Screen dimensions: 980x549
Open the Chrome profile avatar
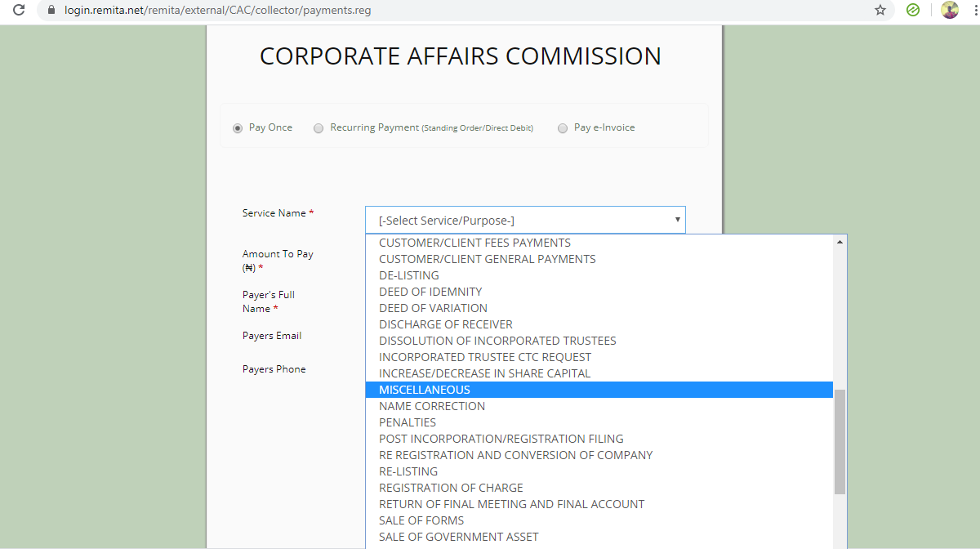[x=950, y=11]
